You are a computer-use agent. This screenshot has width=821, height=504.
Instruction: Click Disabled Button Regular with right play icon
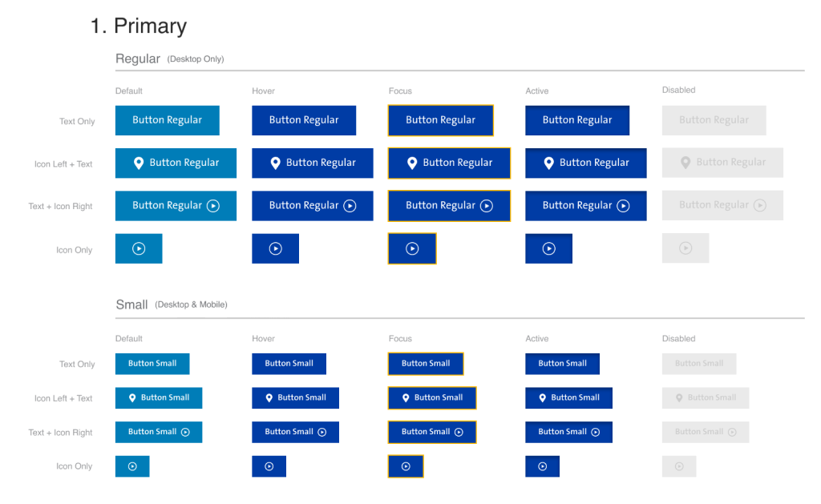tap(722, 205)
